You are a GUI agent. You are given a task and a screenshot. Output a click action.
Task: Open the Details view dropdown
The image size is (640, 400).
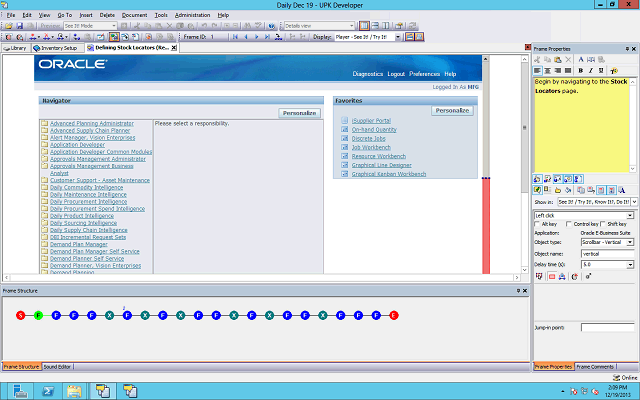click(351, 26)
